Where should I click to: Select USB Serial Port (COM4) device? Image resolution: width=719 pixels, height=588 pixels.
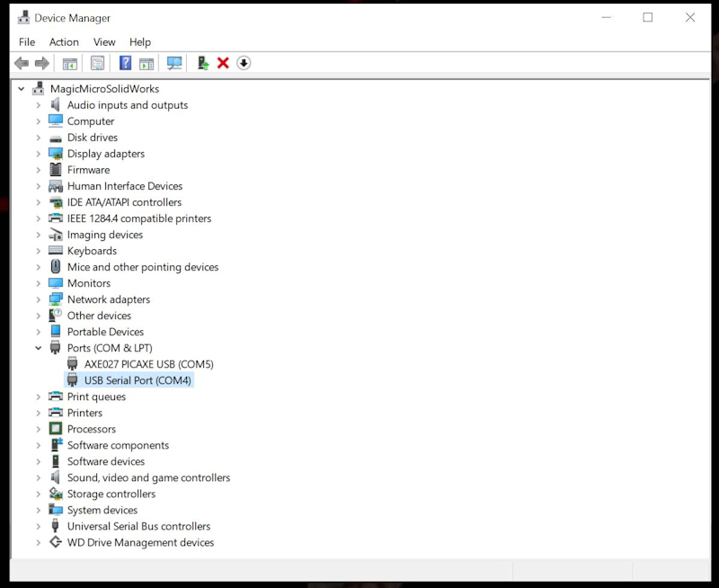pyautogui.click(x=138, y=380)
